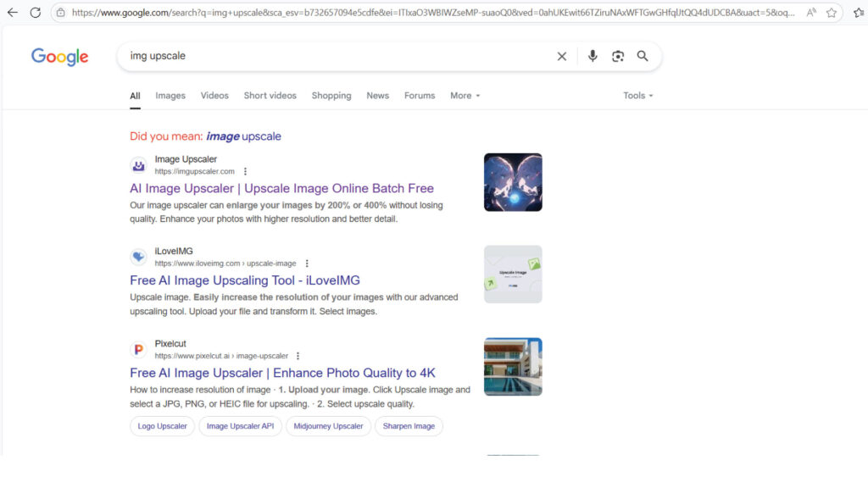The height and width of the screenshot is (488, 868).
Task: Click the iloveimg.com upscale-image URL text
Action: [225, 263]
